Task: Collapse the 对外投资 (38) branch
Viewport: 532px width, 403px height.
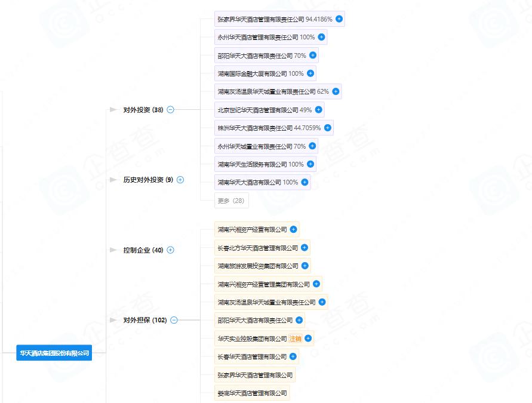Action: (171, 110)
